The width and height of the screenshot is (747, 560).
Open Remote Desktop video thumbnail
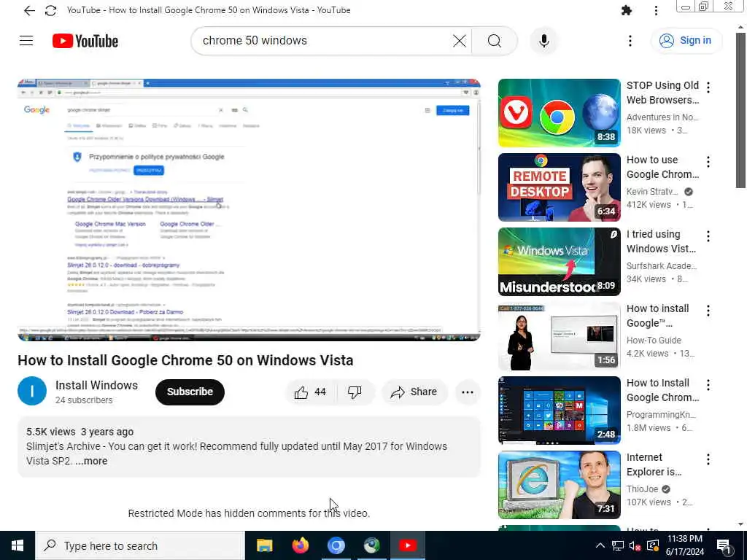560,187
